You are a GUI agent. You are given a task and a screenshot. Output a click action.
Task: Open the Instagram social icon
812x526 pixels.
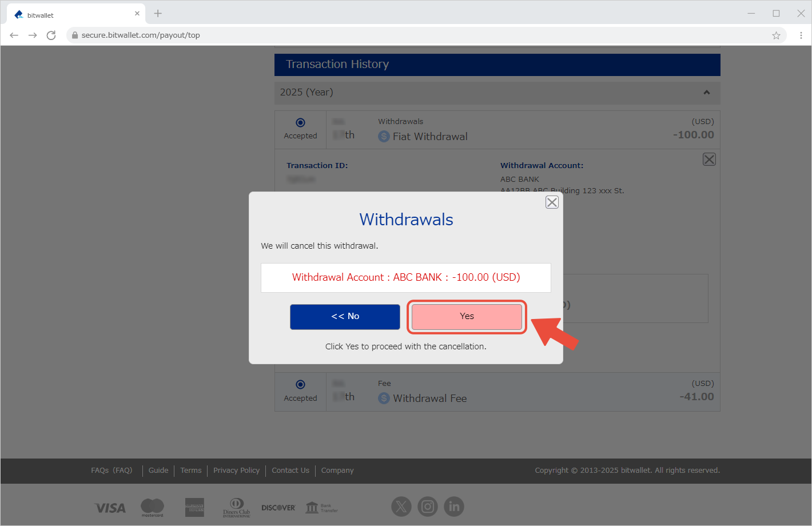pos(428,507)
